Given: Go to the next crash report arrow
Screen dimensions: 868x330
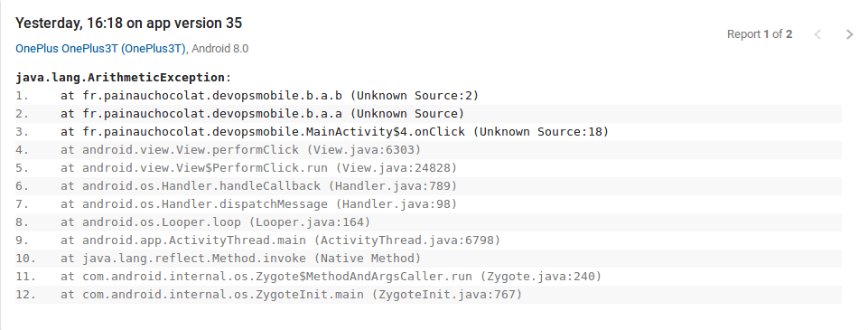Looking at the screenshot, I should [850, 34].
